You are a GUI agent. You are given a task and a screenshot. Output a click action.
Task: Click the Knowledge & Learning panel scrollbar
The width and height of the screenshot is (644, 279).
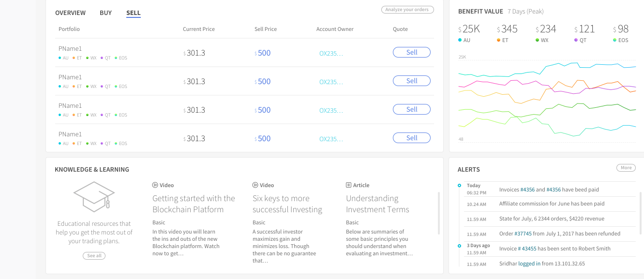pyautogui.click(x=439, y=213)
